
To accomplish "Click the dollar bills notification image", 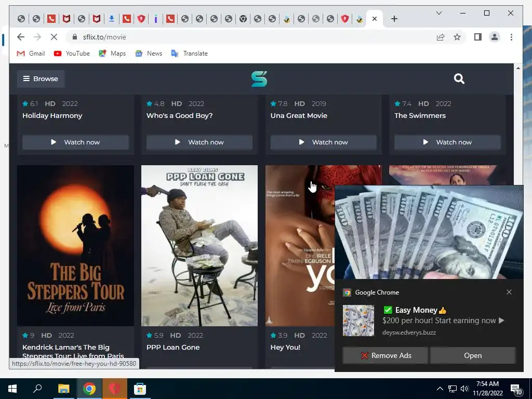I will [429, 232].
